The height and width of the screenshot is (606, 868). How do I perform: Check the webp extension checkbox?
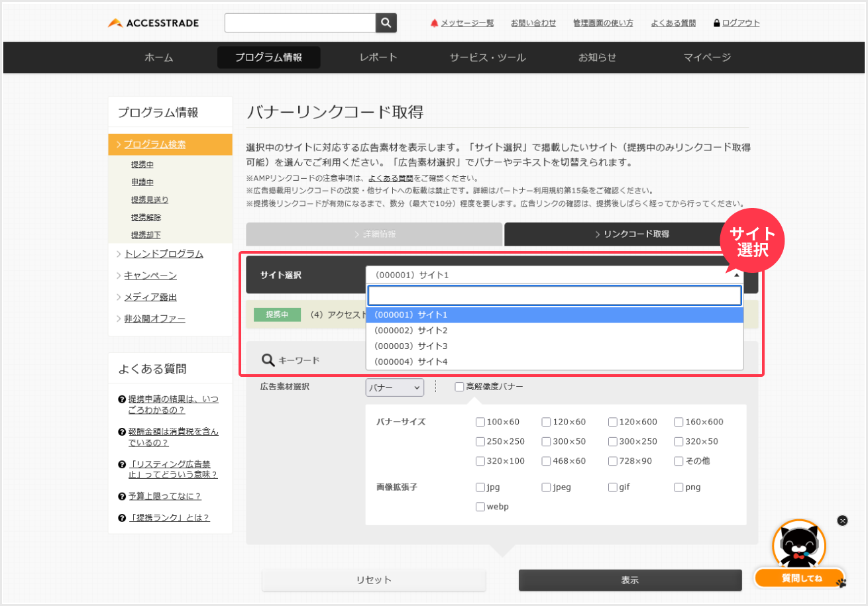pyautogui.click(x=480, y=507)
